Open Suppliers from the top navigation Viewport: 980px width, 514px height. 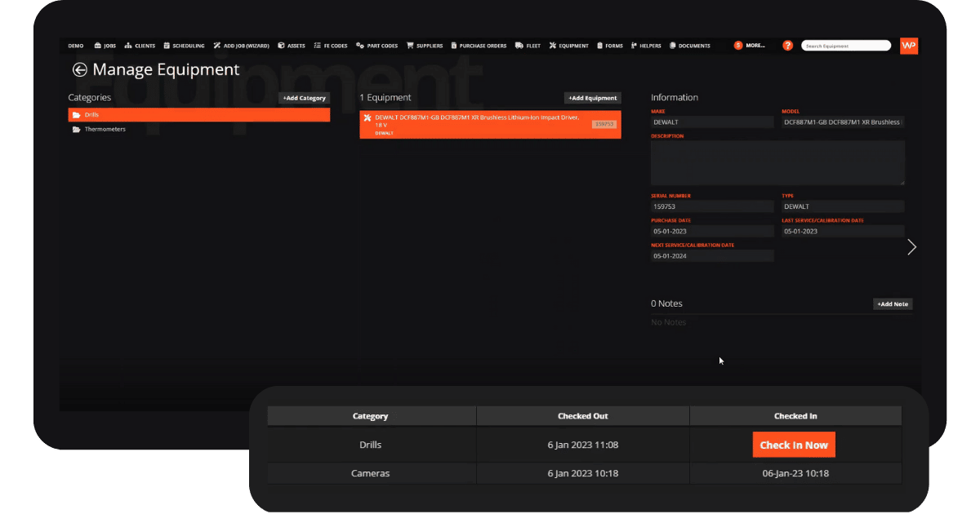coord(425,46)
